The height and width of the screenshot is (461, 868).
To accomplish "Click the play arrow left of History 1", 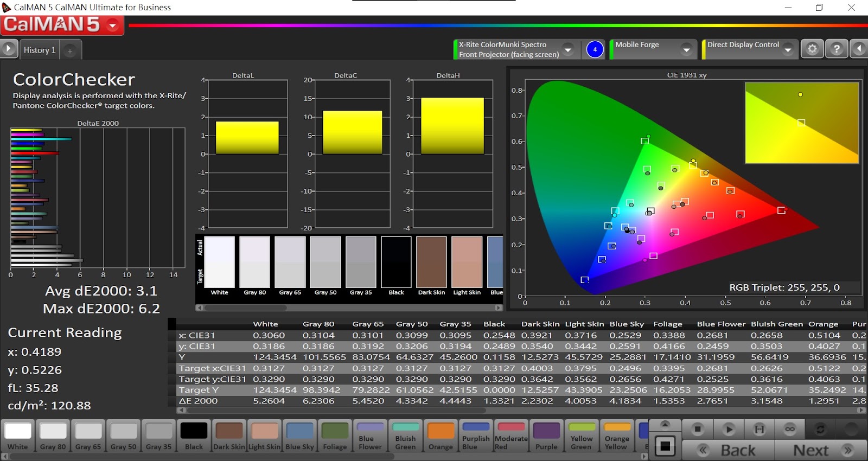I will [x=8, y=49].
